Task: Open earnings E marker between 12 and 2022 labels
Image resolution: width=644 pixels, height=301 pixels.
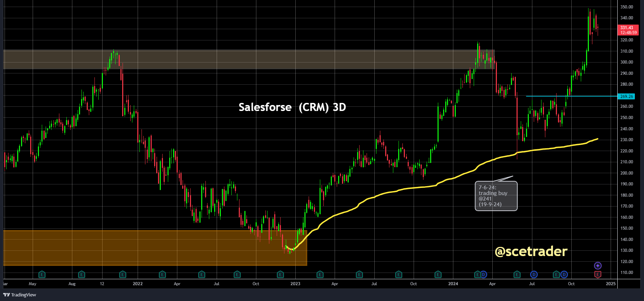Action: point(123,274)
